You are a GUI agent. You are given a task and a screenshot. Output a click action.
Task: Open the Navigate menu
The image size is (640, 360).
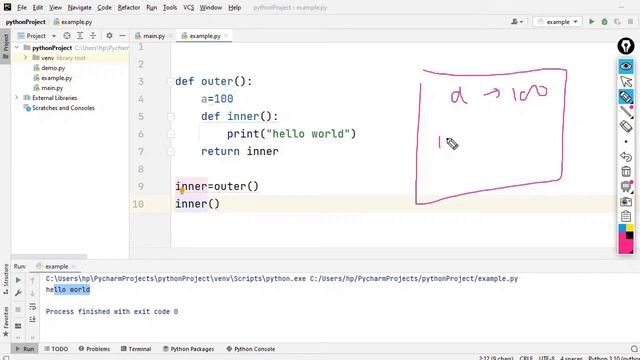80,7
